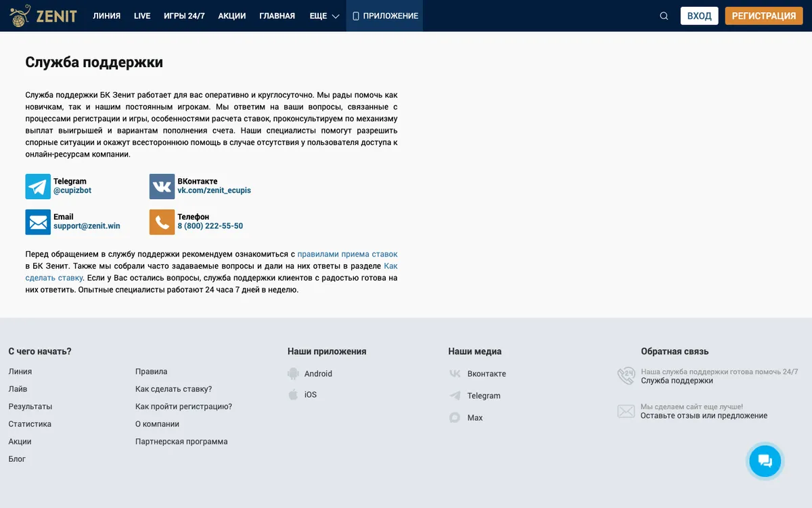The height and width of the screenshot is (508, 812).
Task: Open the правилами приема ставок link
Action: 348,254
